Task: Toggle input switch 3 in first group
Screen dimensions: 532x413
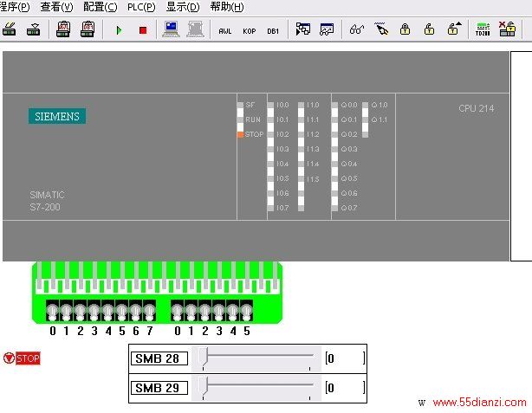Action: point(94,311)
